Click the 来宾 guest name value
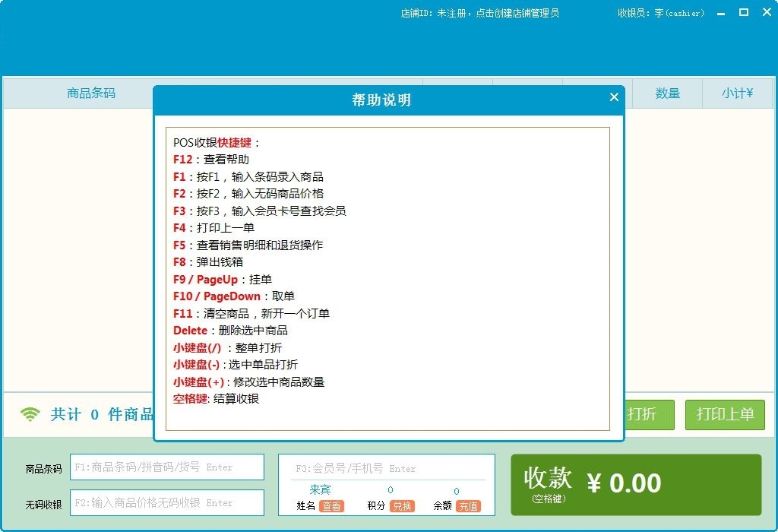The height and width of the screenshot is (532, 778). (320, 489)
